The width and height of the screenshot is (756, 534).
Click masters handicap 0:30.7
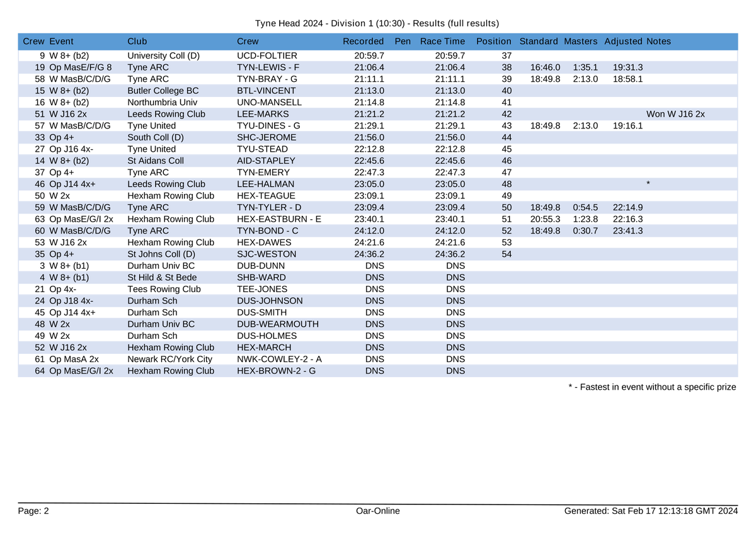point(585,230)
